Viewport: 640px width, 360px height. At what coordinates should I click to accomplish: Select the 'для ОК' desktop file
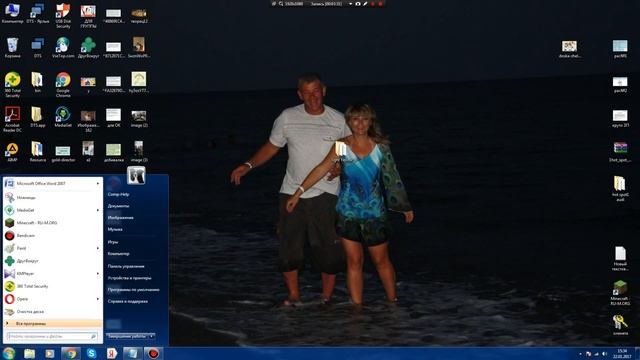click(113, 118)
